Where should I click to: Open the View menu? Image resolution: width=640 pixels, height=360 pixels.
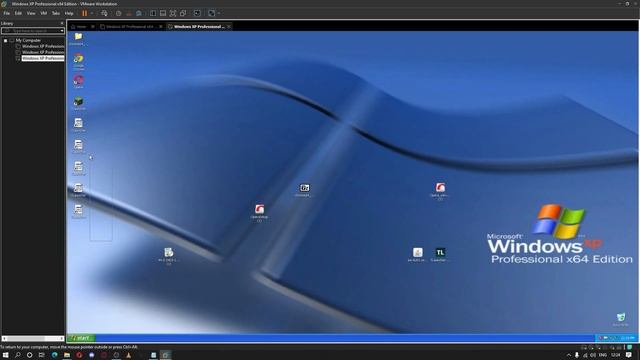coord(31,13)
